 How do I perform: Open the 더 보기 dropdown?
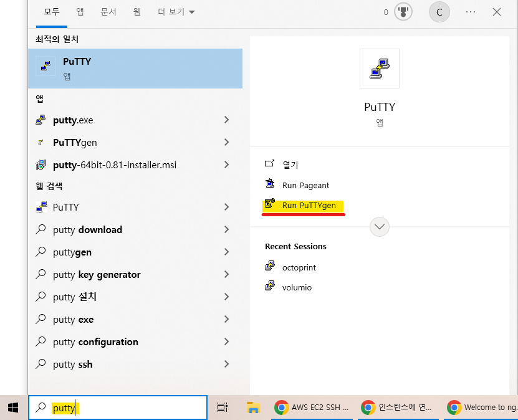(176, 12)
